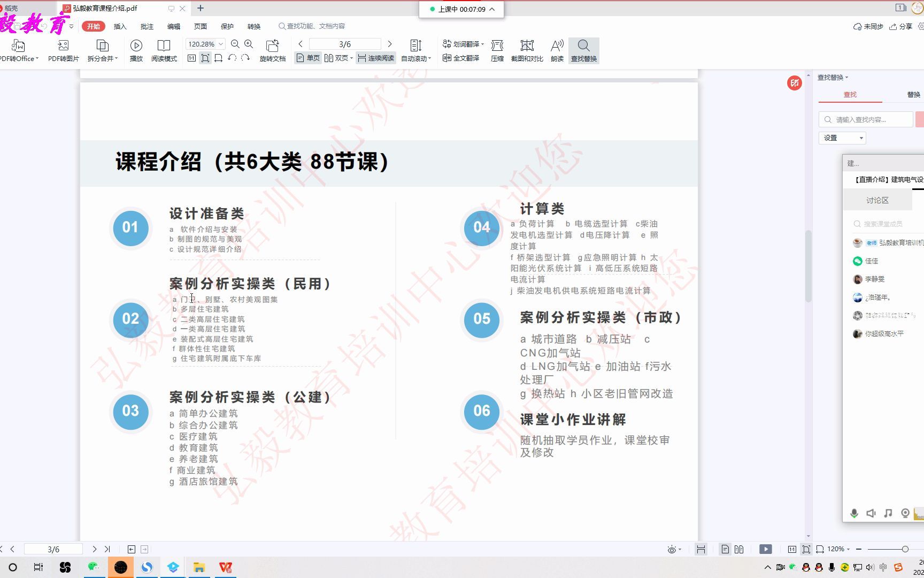Rotate page counterclockwise
The image size is (924, 578).
click(x=232, y=58)
